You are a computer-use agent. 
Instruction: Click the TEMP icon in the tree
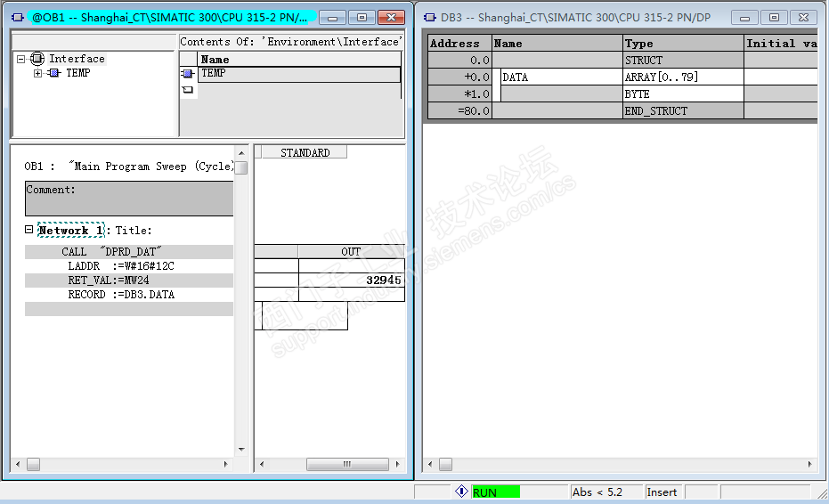[53, 73]
